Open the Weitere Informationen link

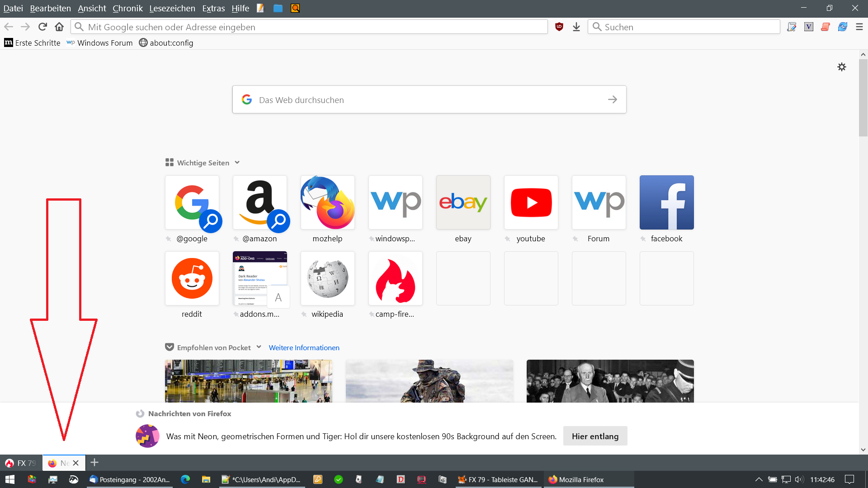(304, 347)
